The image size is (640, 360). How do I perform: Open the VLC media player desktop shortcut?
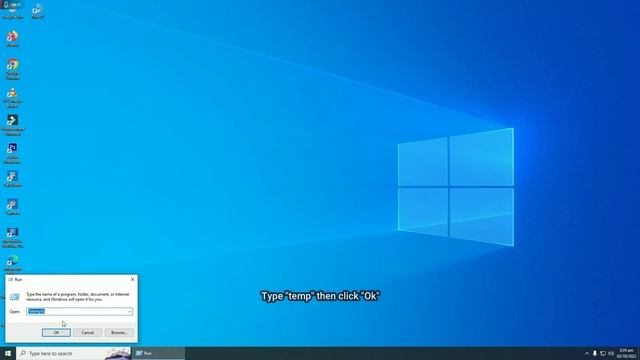12,97
